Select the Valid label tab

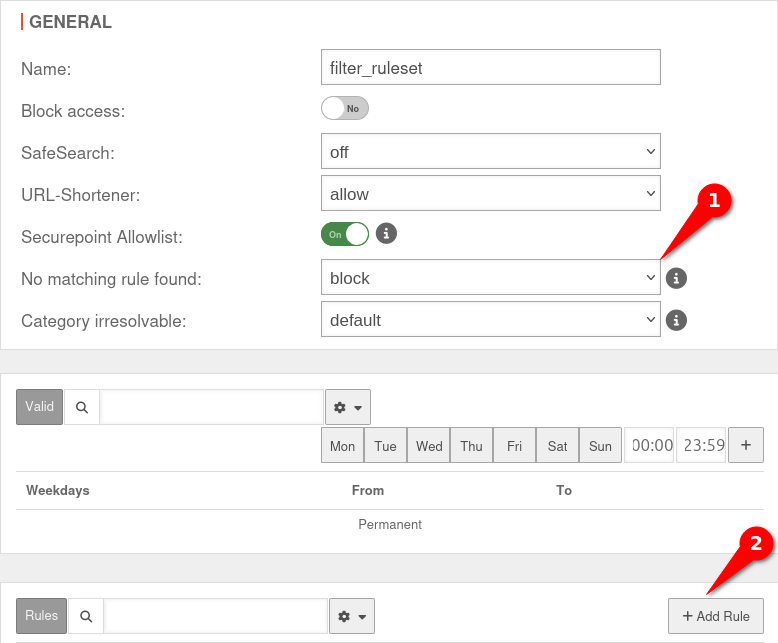[x=39, y=407]
